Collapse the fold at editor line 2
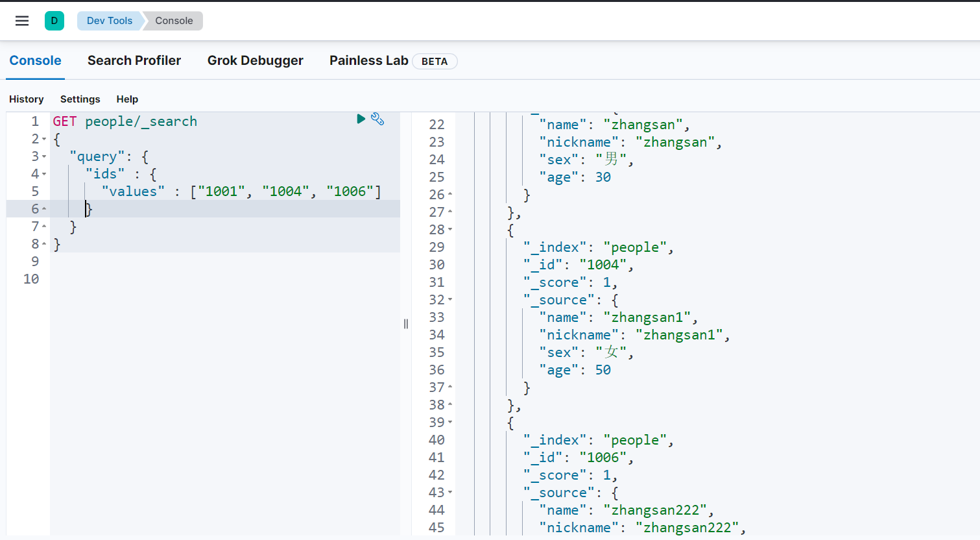This screenshot has width=980, height=540. (x=44, y=139)
